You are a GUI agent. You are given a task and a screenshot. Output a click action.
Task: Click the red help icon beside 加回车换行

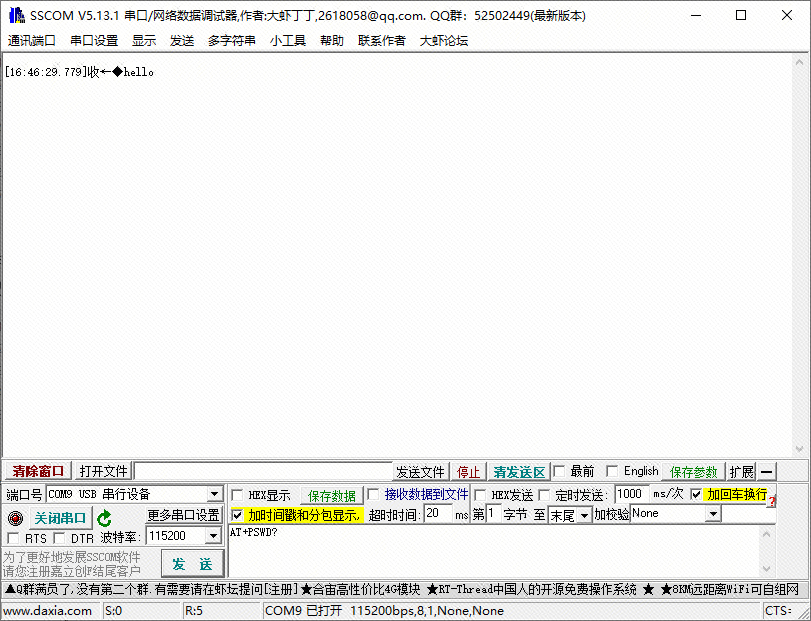click(x=771, y=500)
